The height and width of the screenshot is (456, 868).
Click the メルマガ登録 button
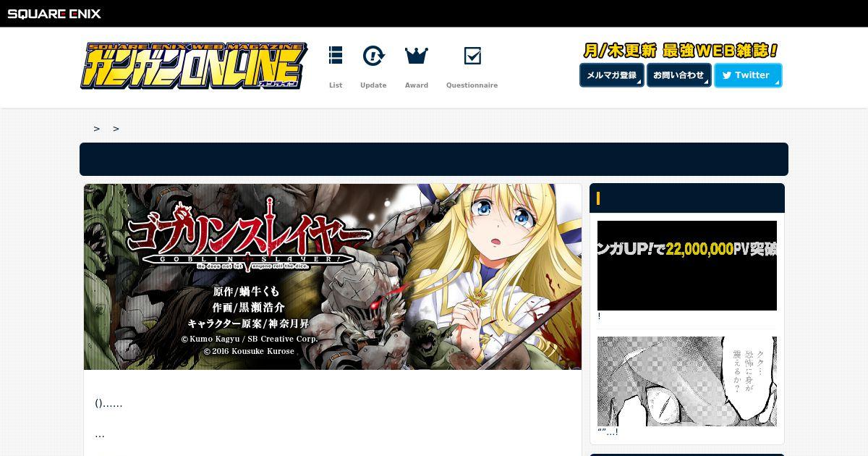click(612, 75)
